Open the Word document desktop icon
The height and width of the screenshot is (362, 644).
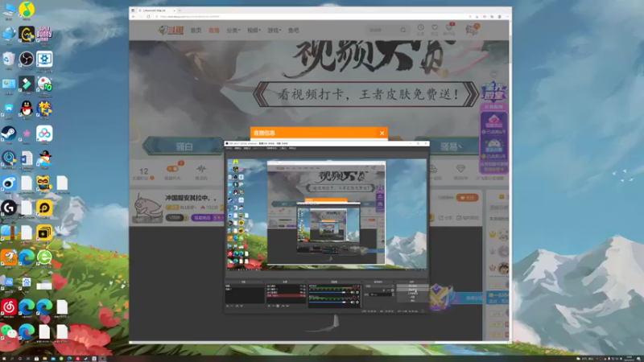click(27, 158)
